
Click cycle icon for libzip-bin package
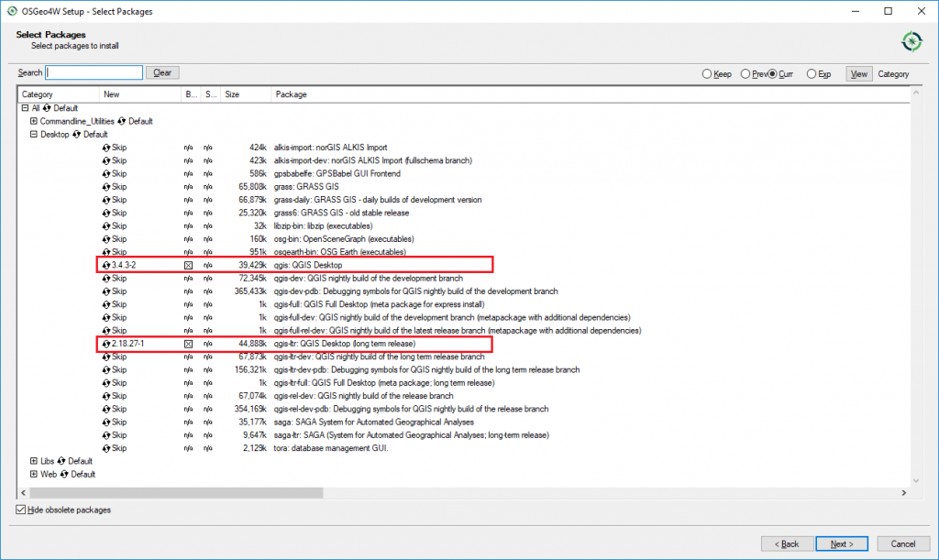[x=106, y=226]
